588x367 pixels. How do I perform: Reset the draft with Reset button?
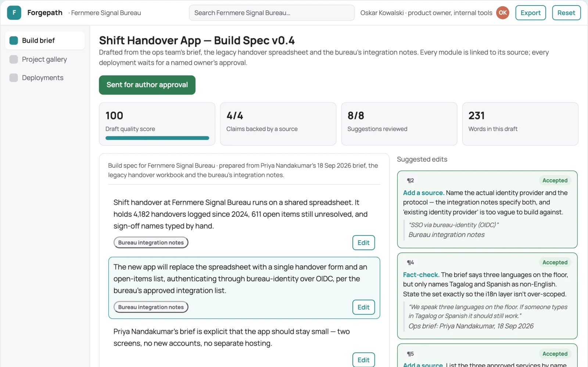(566, 13)
